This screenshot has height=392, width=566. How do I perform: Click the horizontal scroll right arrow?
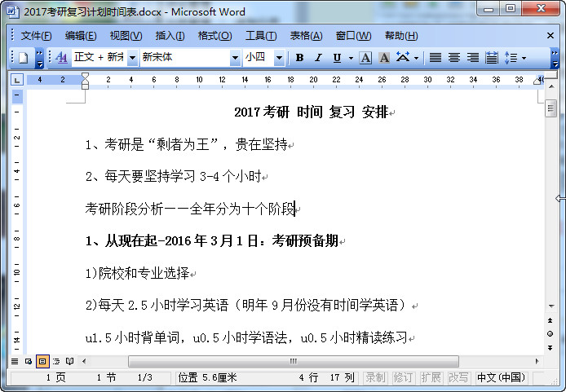tap(537, 361)
